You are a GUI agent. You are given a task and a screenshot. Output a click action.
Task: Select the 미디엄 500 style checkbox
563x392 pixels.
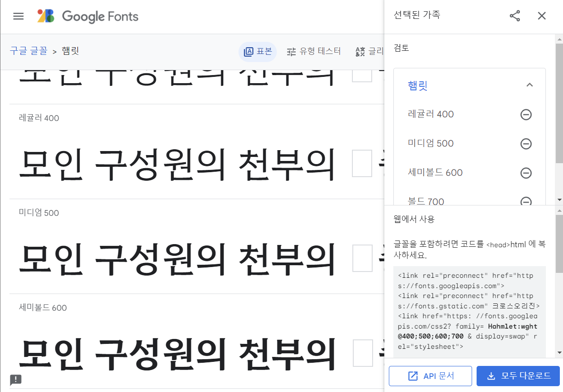pos(362,258)
